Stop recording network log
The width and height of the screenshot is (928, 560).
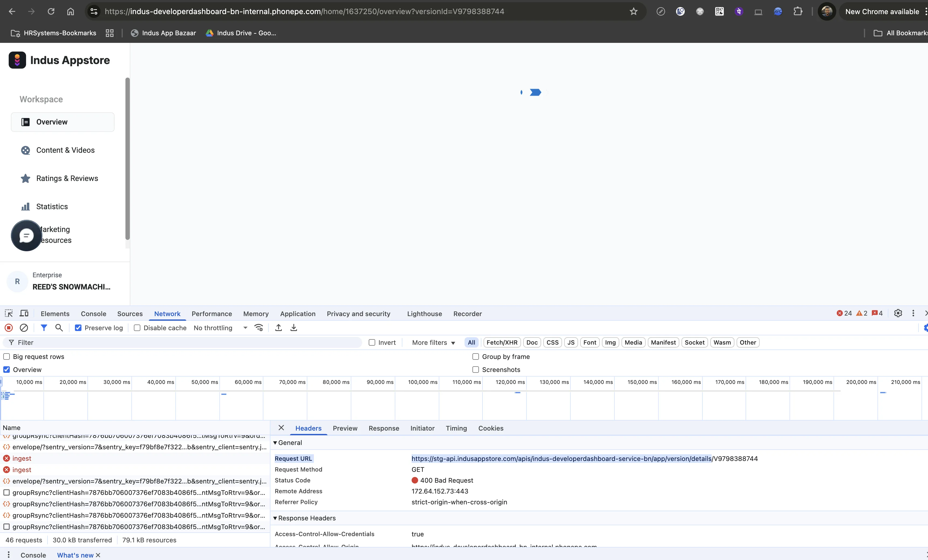[x=9, y=328]
